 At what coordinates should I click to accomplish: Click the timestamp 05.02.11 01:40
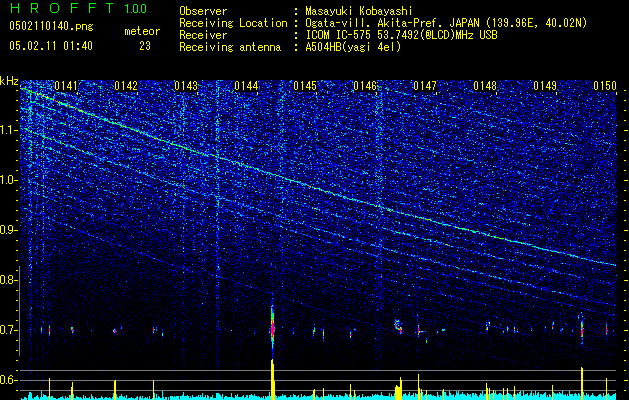(51, 46)
